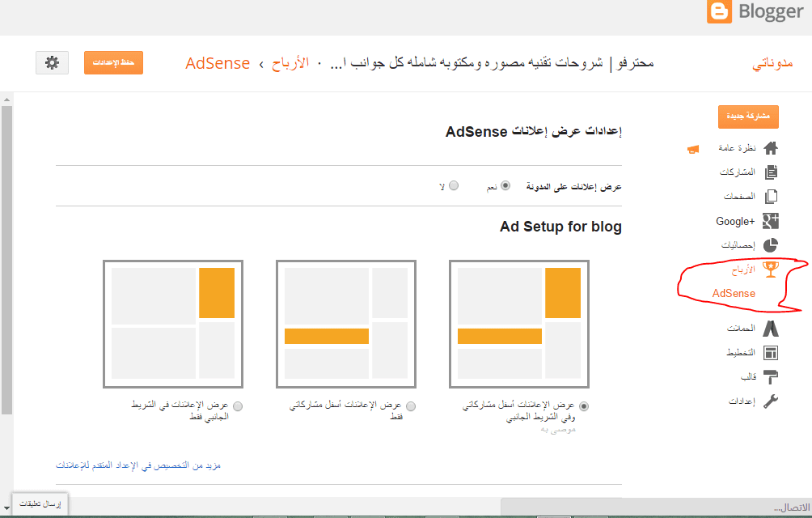
Task: Open 'الصفحات' pages menu item
Action: tap(739, 197)
